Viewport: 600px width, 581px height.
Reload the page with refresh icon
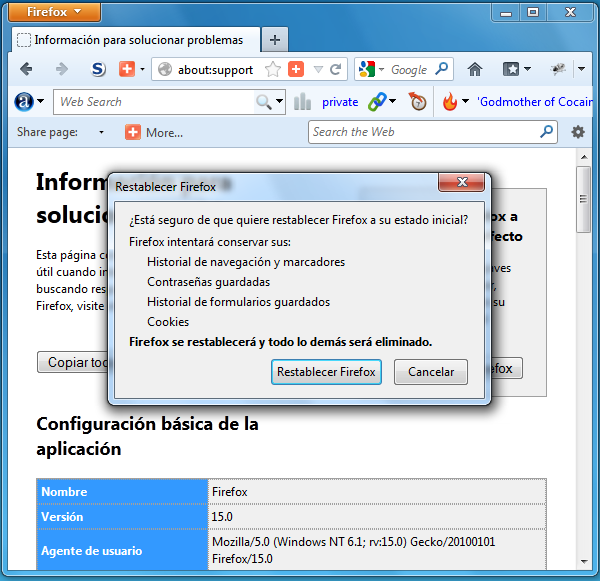[336, 69]
